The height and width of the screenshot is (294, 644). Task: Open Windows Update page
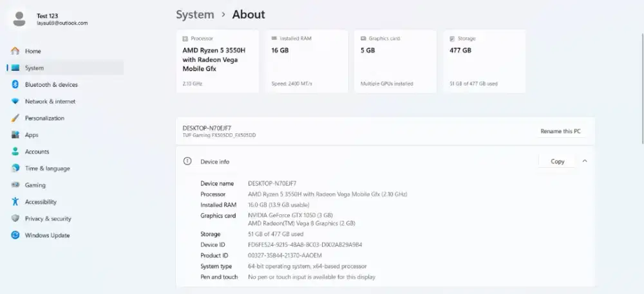pyautogui.click(x=65, y=235)
